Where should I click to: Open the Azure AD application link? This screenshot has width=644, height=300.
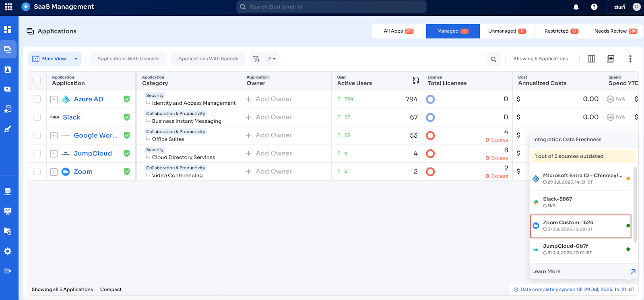pos(89,99)
